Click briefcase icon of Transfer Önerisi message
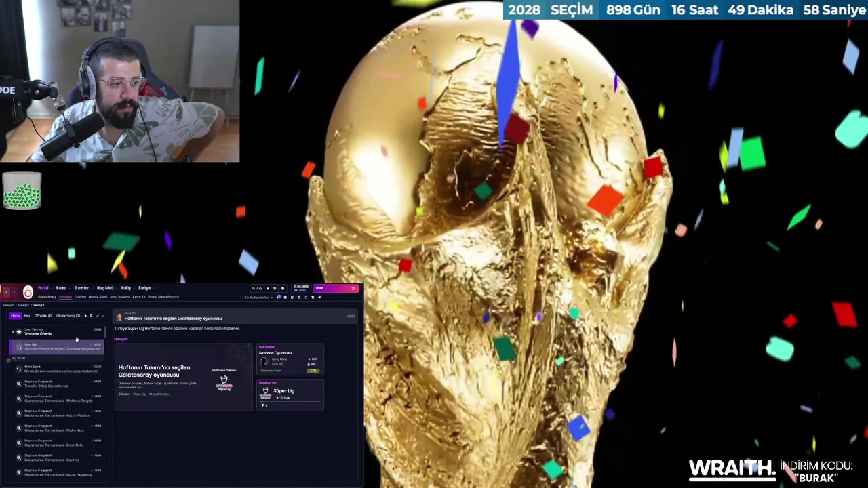Image resolution: width=868 pixels, height=488 pixels. (19, 332)
